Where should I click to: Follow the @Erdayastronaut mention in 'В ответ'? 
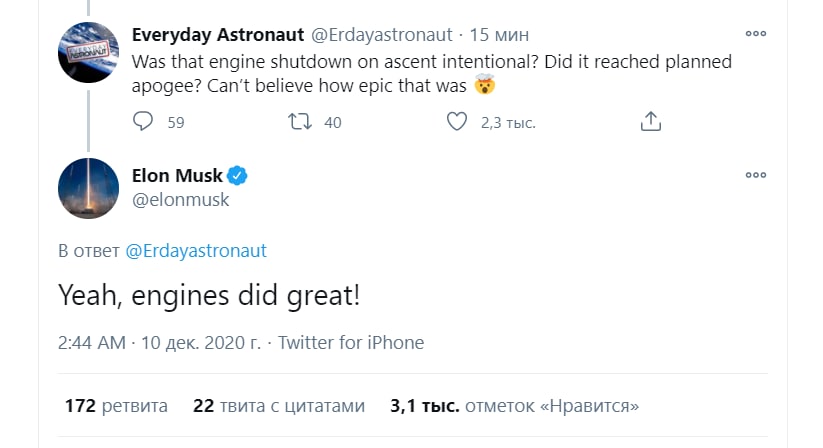click(x=196, y=251)
